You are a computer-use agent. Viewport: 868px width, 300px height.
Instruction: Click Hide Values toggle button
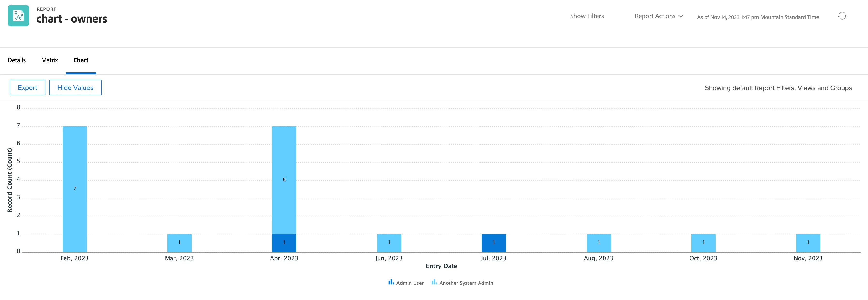75,88
